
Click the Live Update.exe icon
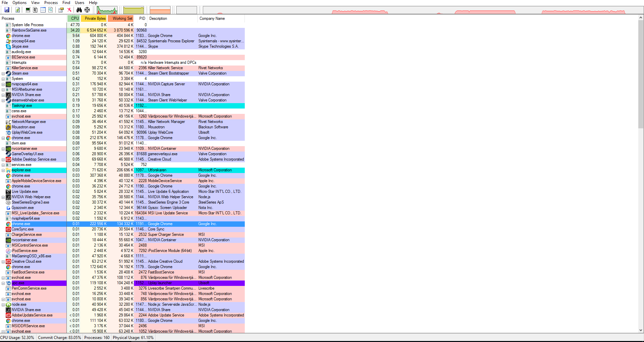[8, 191]
